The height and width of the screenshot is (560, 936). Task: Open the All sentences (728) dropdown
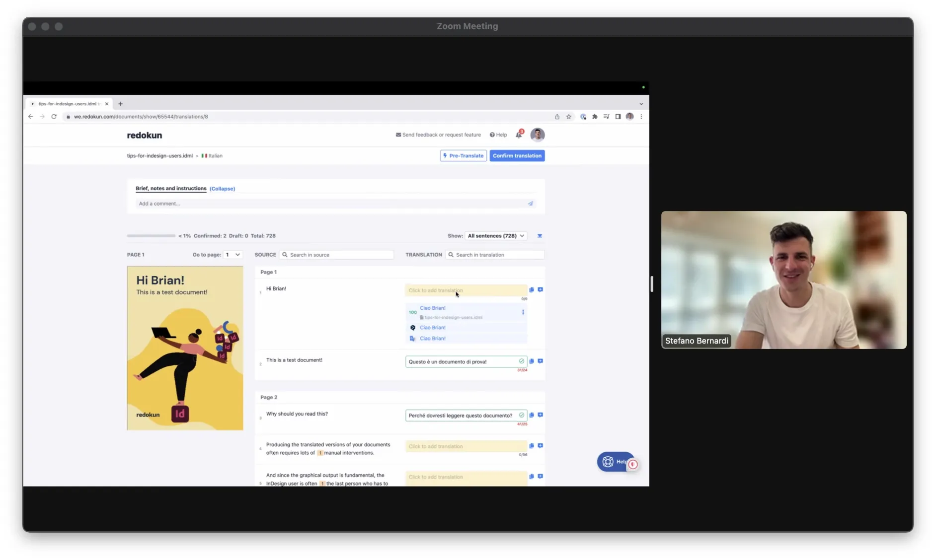(x=496, y=236)
